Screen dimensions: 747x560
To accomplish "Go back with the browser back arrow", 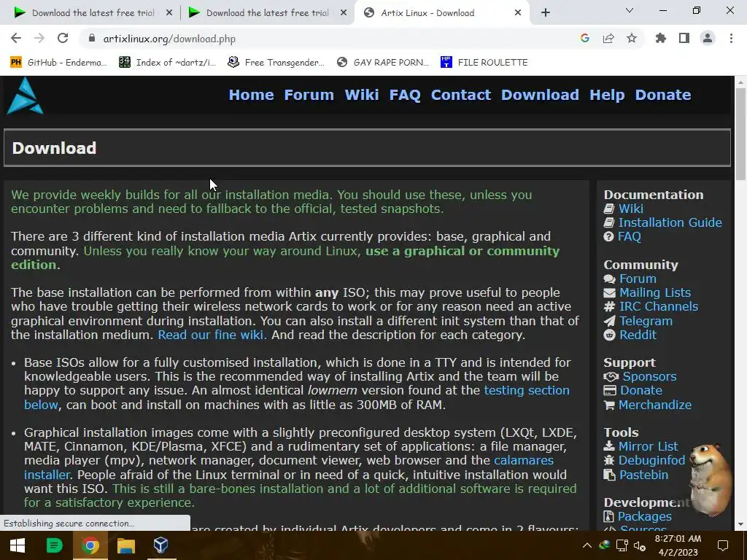I will (x=16, y=39).
